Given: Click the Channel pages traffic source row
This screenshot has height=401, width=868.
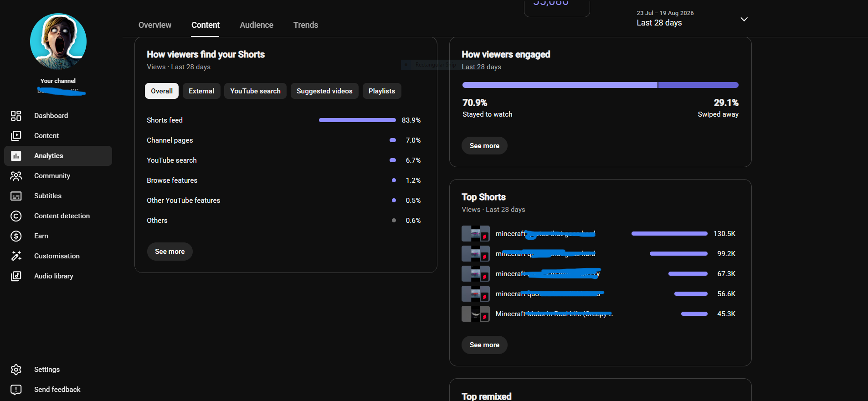Looking at the screenshot, I should pyautogui.click(x=283, y=140).
